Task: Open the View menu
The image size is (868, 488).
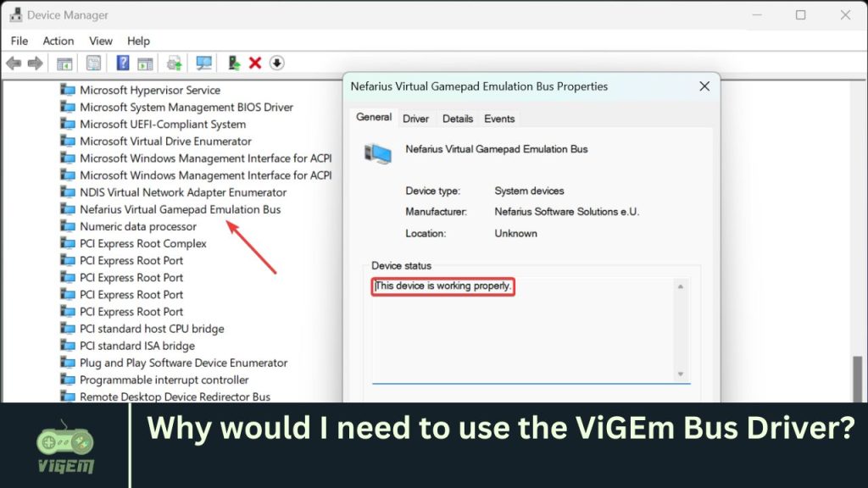Action: [x=101, y=41]
